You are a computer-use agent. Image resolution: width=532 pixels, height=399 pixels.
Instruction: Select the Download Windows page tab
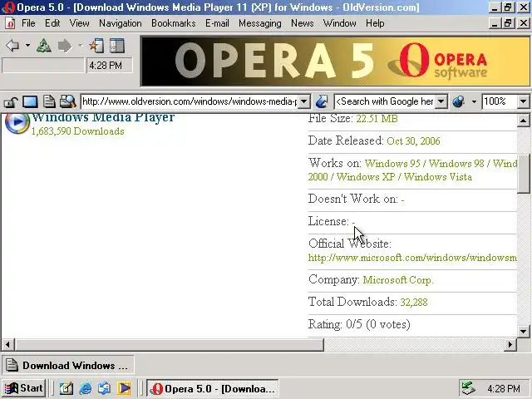pyautogui.click(x=68, y=365)
